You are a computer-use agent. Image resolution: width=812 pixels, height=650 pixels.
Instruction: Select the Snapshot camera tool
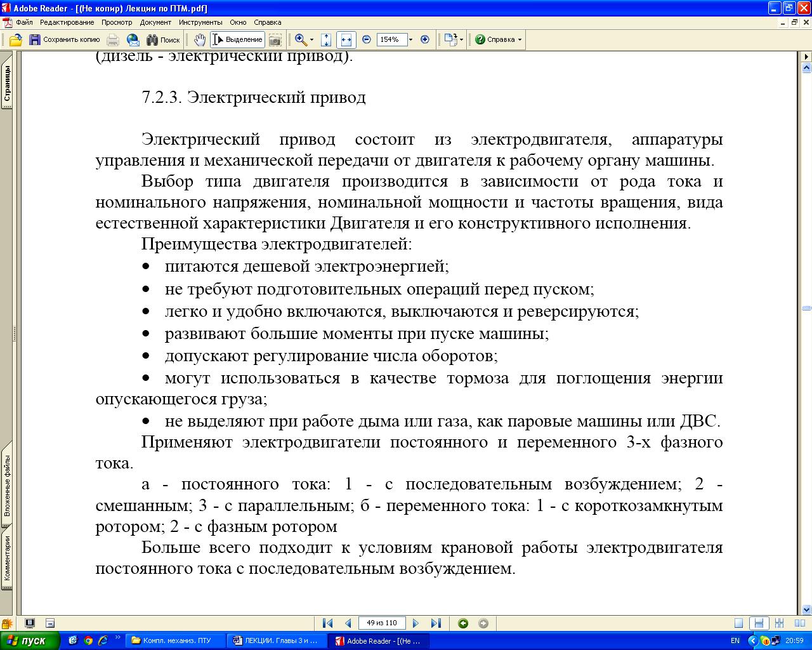pyautogui.click(x=275, y=39)
